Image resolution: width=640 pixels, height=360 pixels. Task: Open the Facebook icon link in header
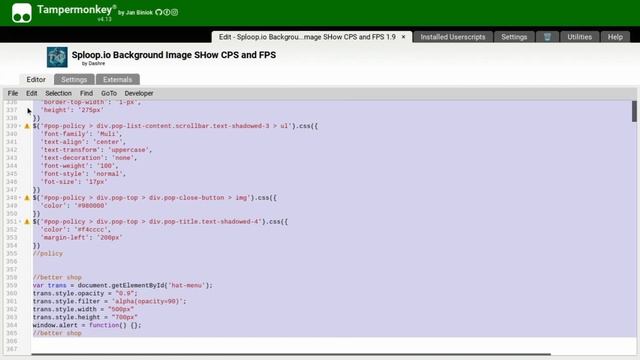tap(167, 12)
